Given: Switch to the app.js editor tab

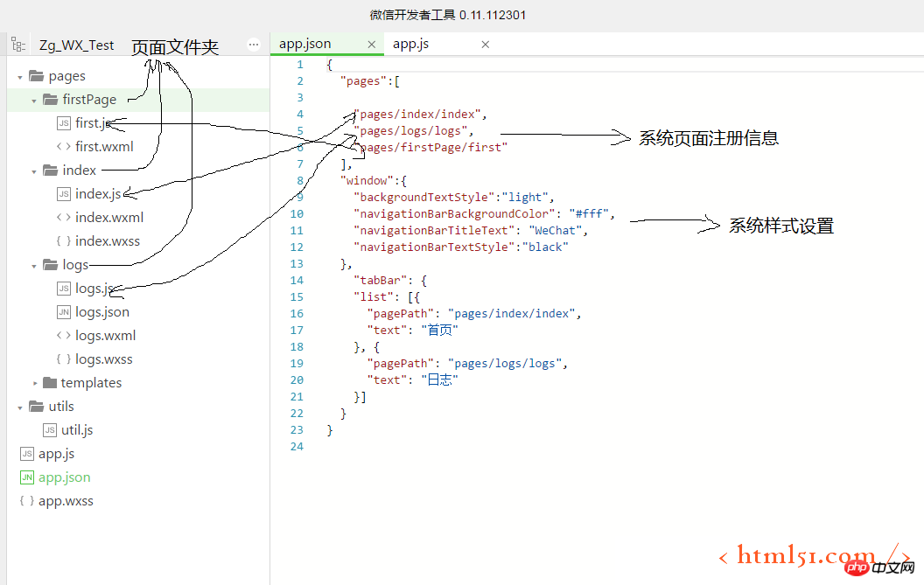Looking at the screenshot, I should (410, 45).
